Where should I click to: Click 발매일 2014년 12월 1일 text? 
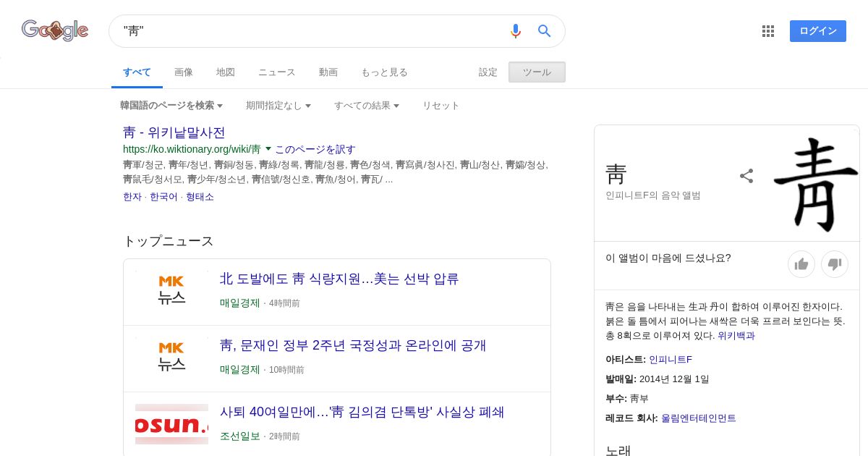(x=658, y=379)
